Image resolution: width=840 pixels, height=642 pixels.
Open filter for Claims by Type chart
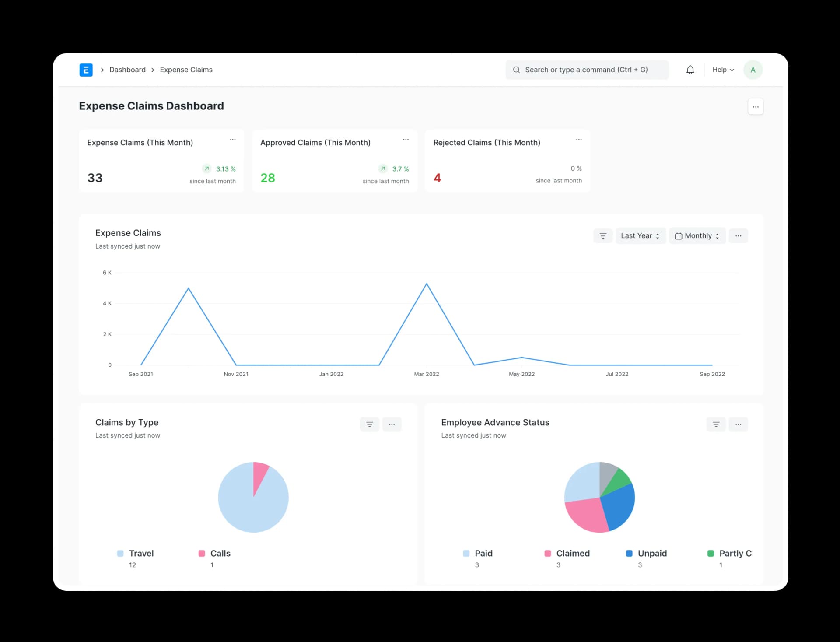coord(369,424)
